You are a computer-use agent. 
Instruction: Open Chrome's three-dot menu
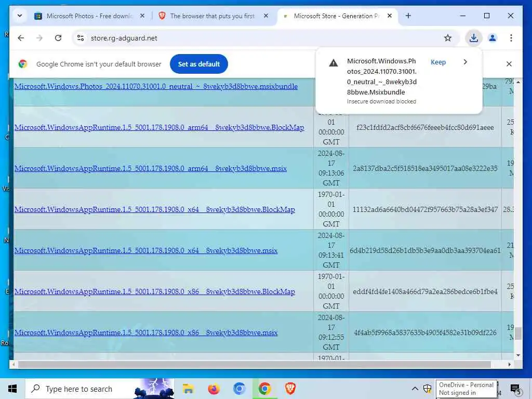coord(511,38)
